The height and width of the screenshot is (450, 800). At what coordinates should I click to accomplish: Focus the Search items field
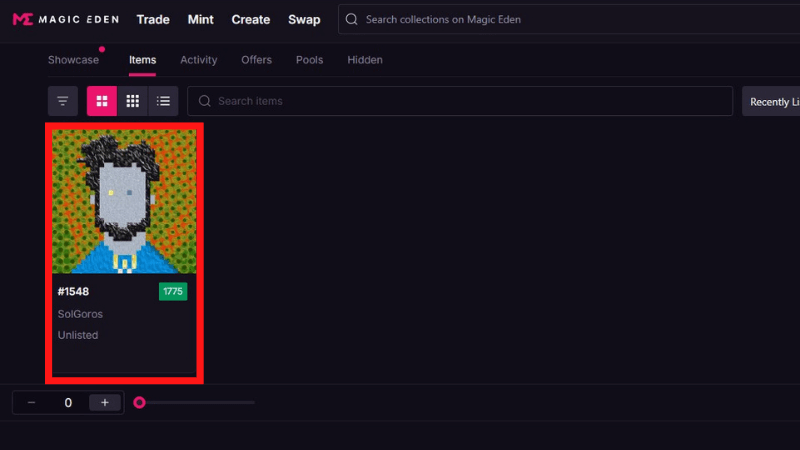[460, 101]
